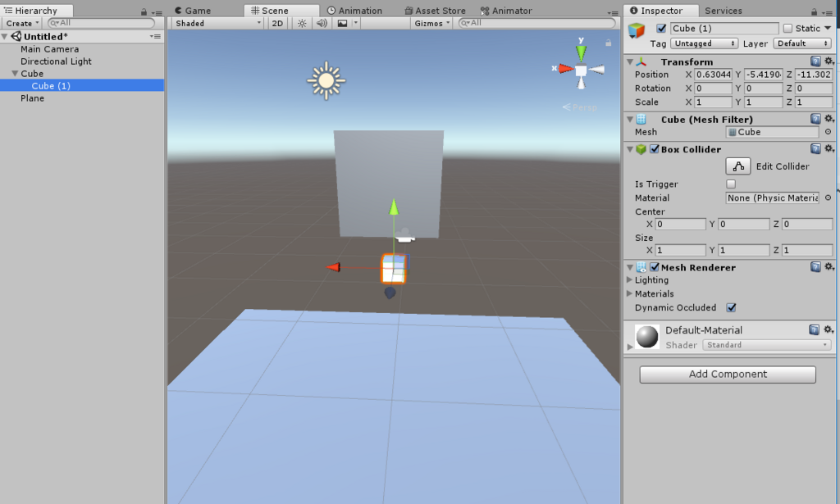Collapse the Transform component
This screenshot has width=840, height=504.
click(630, 61)
